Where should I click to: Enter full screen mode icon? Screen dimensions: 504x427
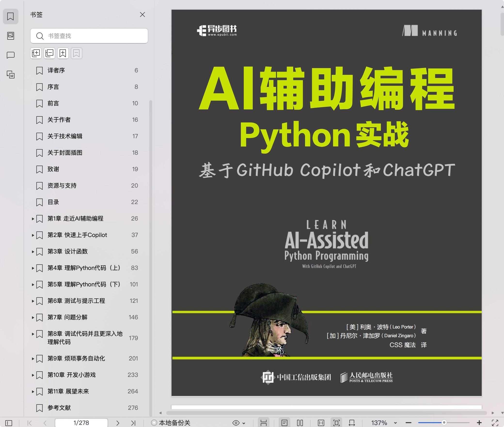(495, 423)
